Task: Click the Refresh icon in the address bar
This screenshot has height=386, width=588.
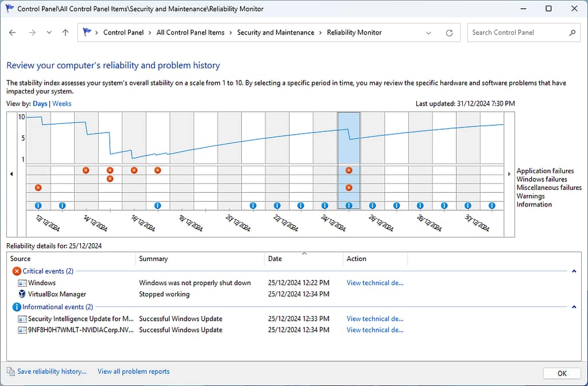Action: [449, 32]
